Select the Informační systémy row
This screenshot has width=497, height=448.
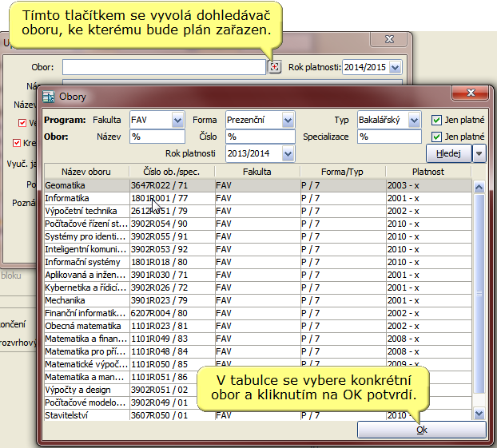[258, 262]
